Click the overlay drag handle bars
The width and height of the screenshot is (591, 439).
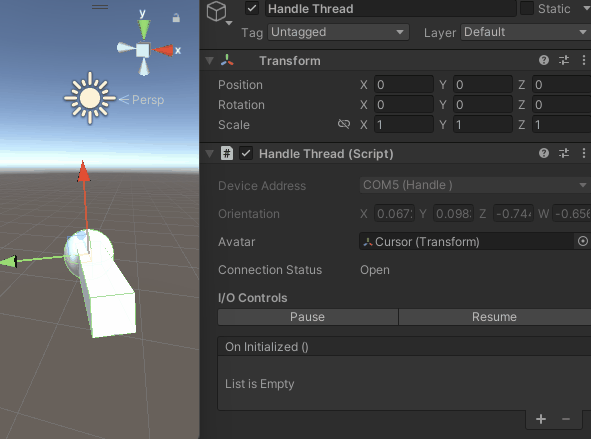pos(100,7)
